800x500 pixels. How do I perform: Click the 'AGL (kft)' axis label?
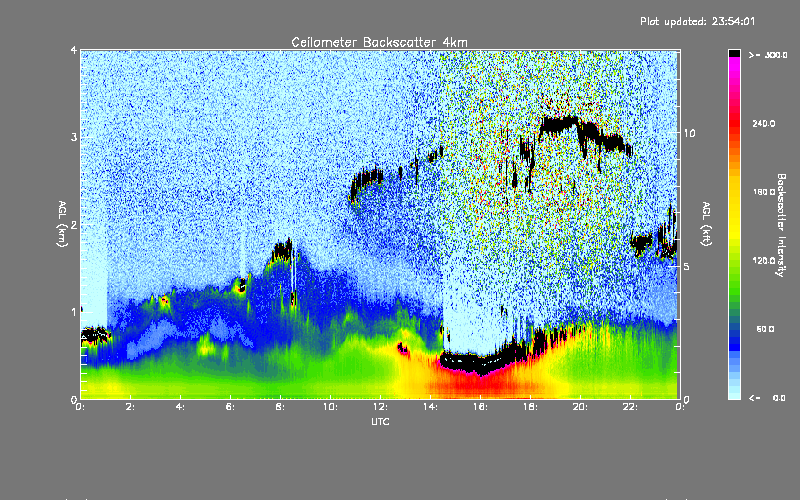[706, 224]
